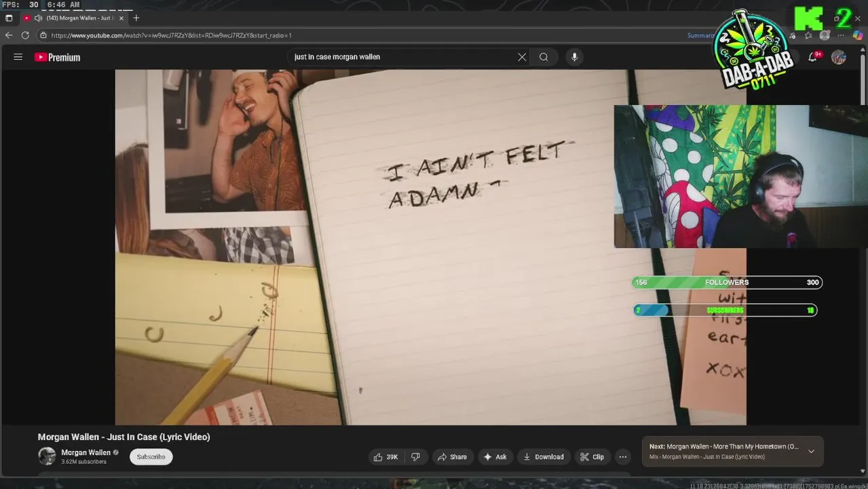
Task: Open browser tab actions menu icon
Action: point(9,18)
